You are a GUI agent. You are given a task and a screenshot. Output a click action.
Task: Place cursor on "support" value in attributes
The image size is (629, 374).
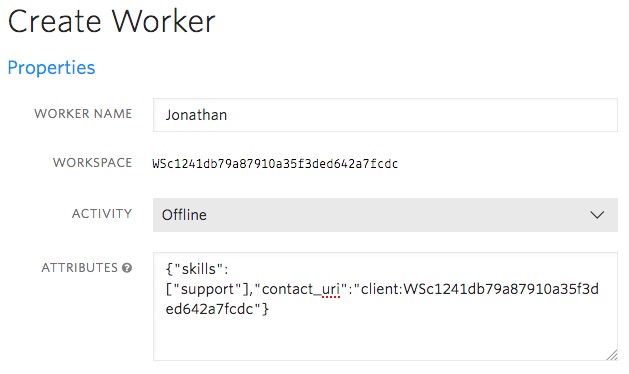[x=207, y=289]
